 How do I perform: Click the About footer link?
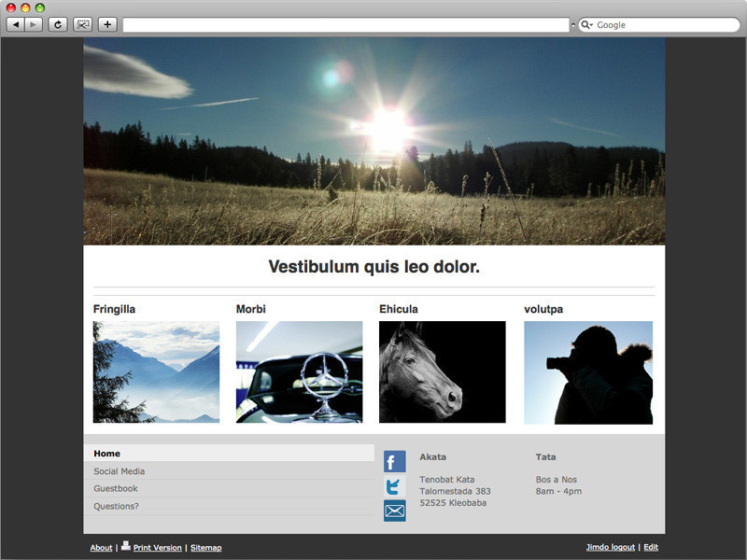pos(101,548)
